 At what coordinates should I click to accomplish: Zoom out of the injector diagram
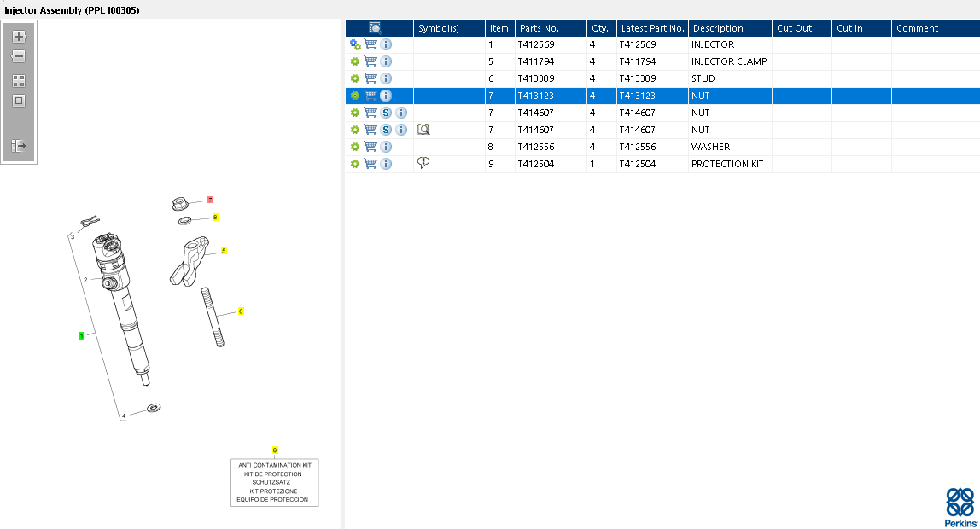19,56
